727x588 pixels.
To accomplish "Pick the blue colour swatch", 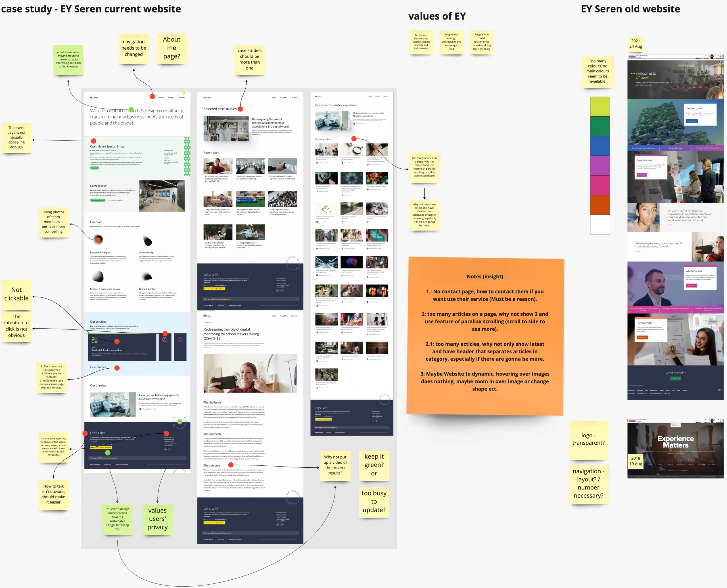I will (x=600, y=146).
